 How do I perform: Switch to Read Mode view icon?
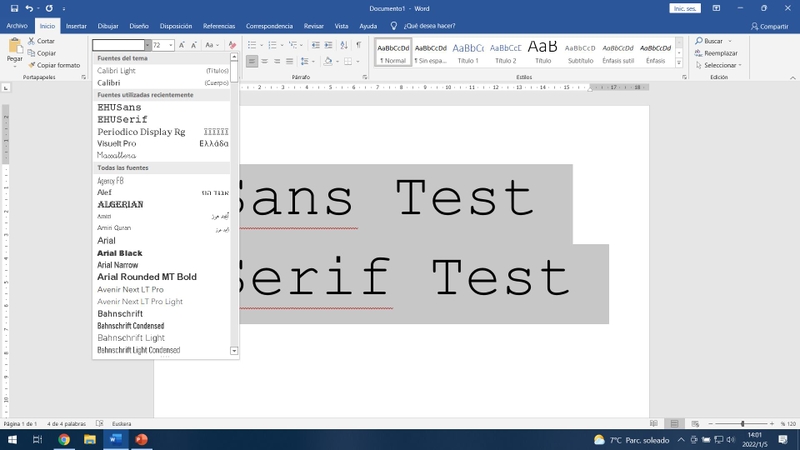pyautogui.click(x=654, y=423)
